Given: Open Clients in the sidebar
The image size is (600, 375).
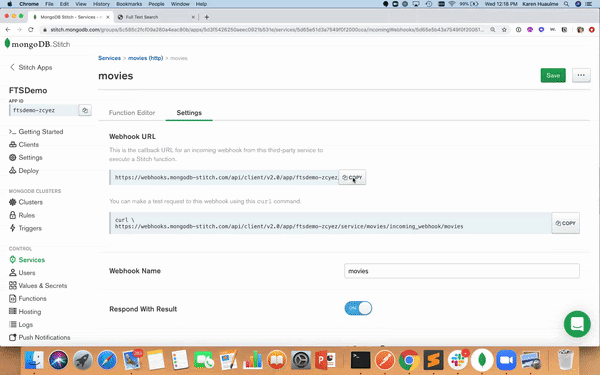Looking at the screenshot, I should [24, 145].
